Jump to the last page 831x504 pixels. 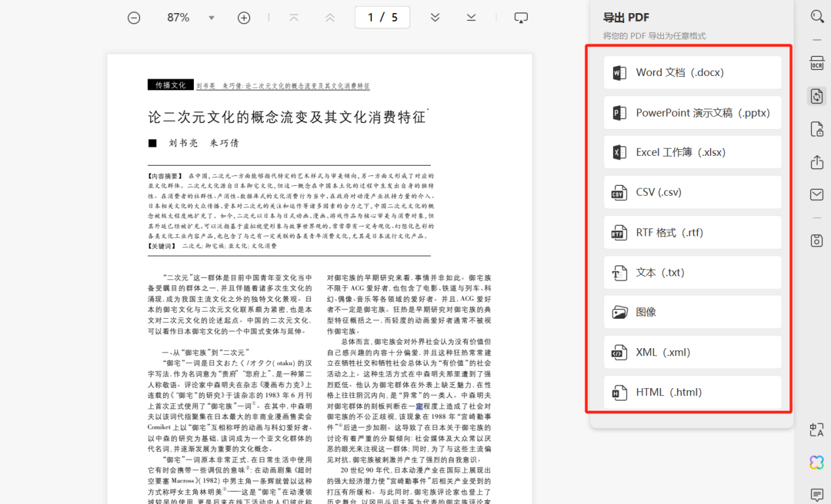pos(471,18)
